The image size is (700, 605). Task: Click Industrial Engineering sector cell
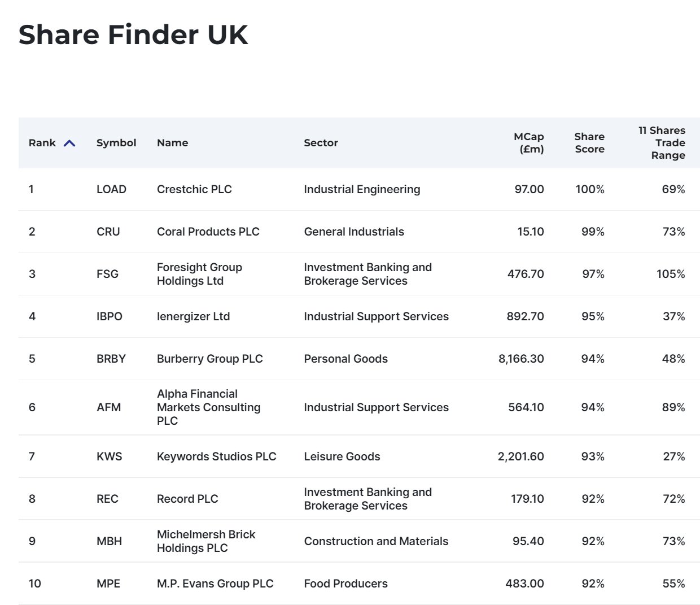click(362, 189)
